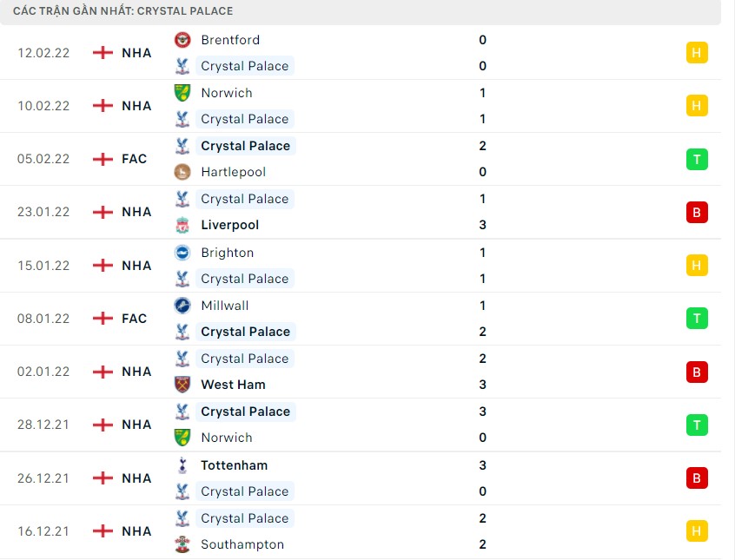Select the Norwich club crest icon
The height and width of the screenshot is (560, 735).
[x=183, y=93]
